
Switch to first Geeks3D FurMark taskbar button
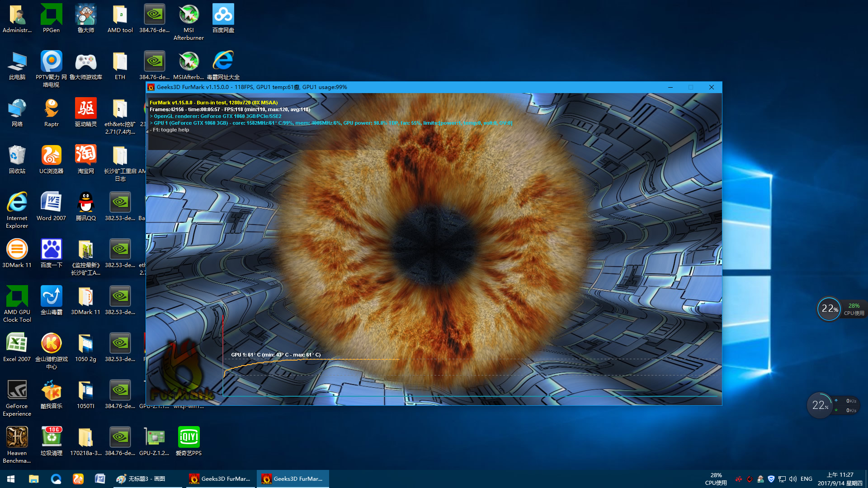pos(220,479)
